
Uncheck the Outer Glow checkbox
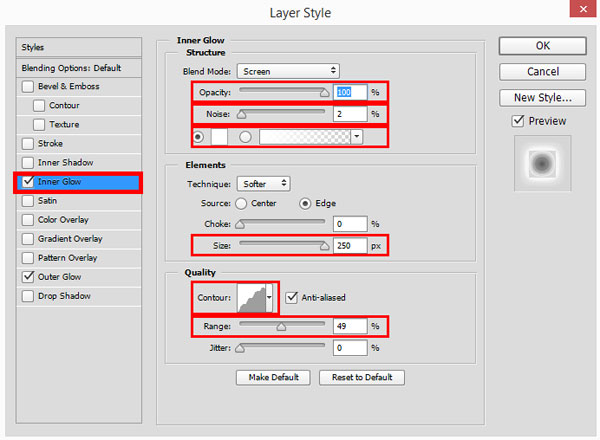(28, 277)
